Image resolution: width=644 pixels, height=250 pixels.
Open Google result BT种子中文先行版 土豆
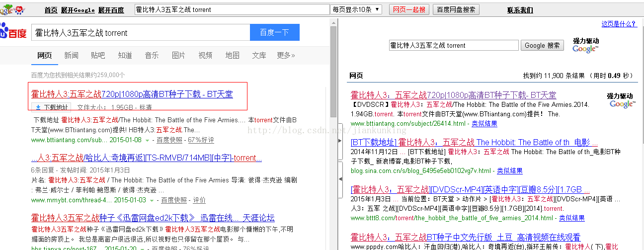tap(466, 238)
